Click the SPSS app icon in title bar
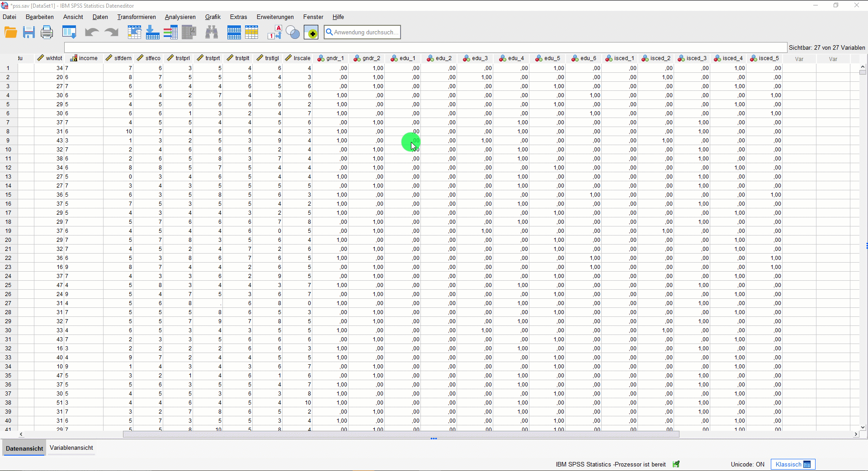868x471 pixels. point(5,5)
